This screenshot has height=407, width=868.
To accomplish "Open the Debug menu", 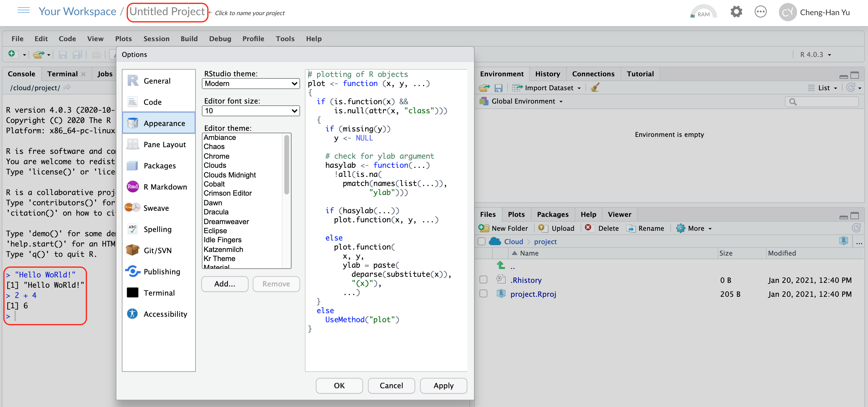I will 220,39.
